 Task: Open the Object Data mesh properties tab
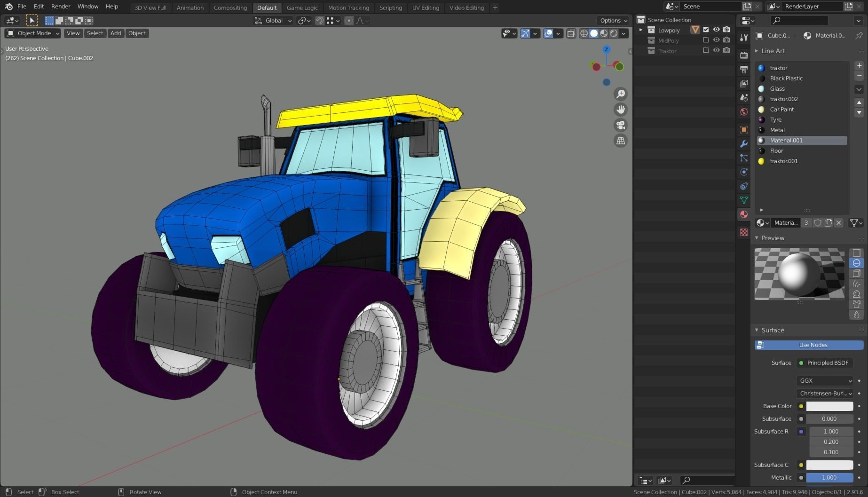coord(744,200)
